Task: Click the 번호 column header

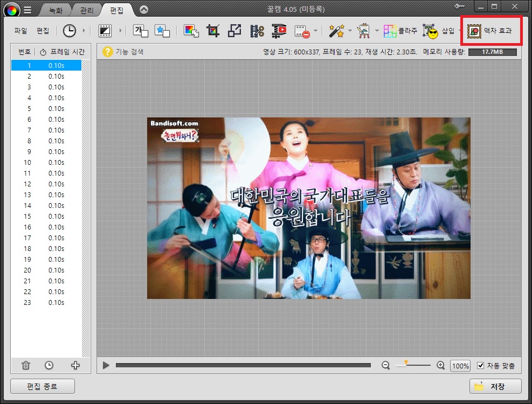Action: [x=24, y=52]
